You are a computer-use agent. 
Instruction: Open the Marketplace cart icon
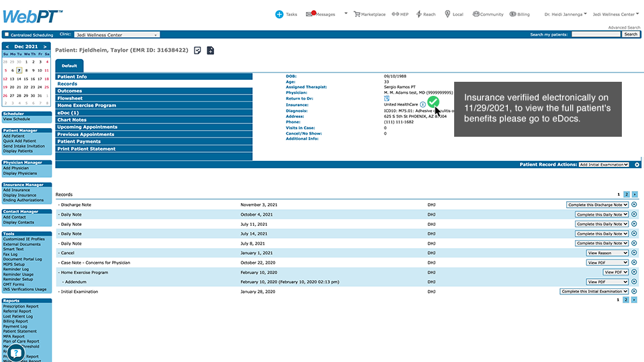[x=357, y=14]
